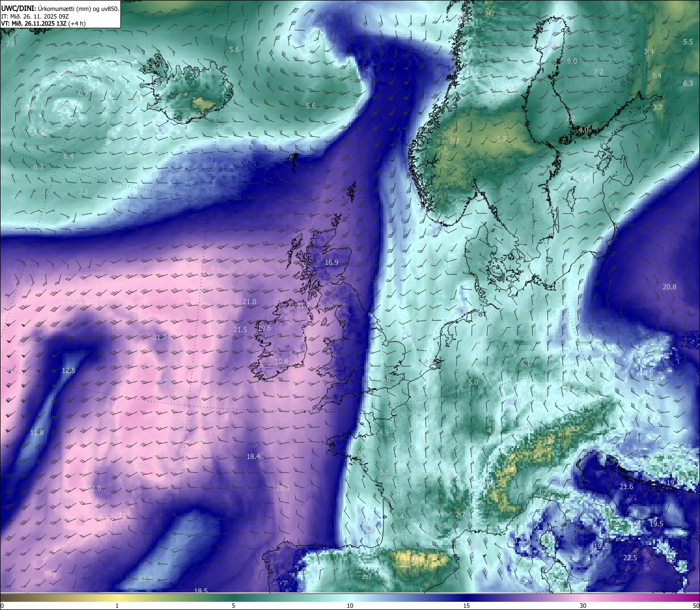
Task: Click the 2.4 value over Iceland
Action: click(197, 100)
